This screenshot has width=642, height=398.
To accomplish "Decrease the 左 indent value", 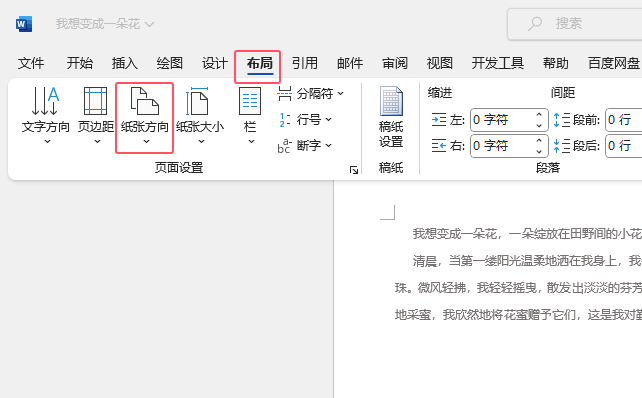I will click(539, 125).
